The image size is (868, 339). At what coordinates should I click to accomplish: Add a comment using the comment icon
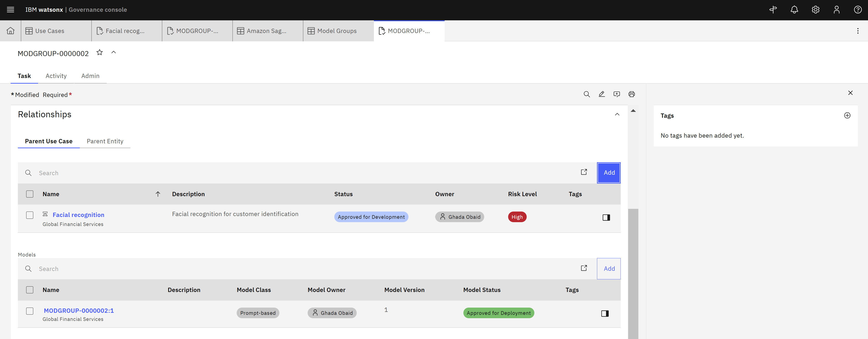tap(617, 94)
